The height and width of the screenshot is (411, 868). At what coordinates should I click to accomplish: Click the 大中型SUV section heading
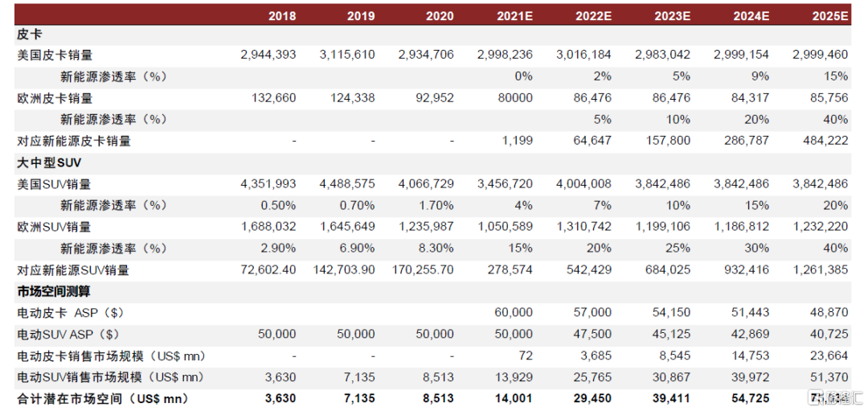49,163
